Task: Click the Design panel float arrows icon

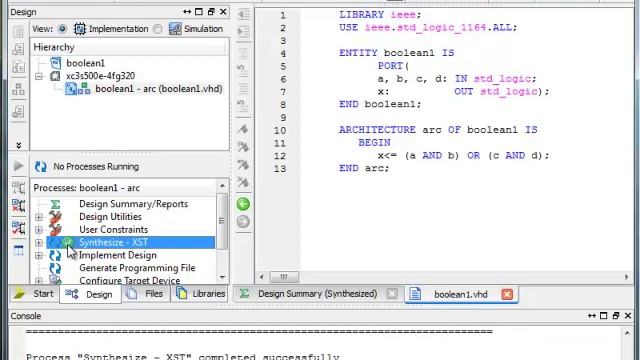Action: pyautogui.click(x=187, y=12)
